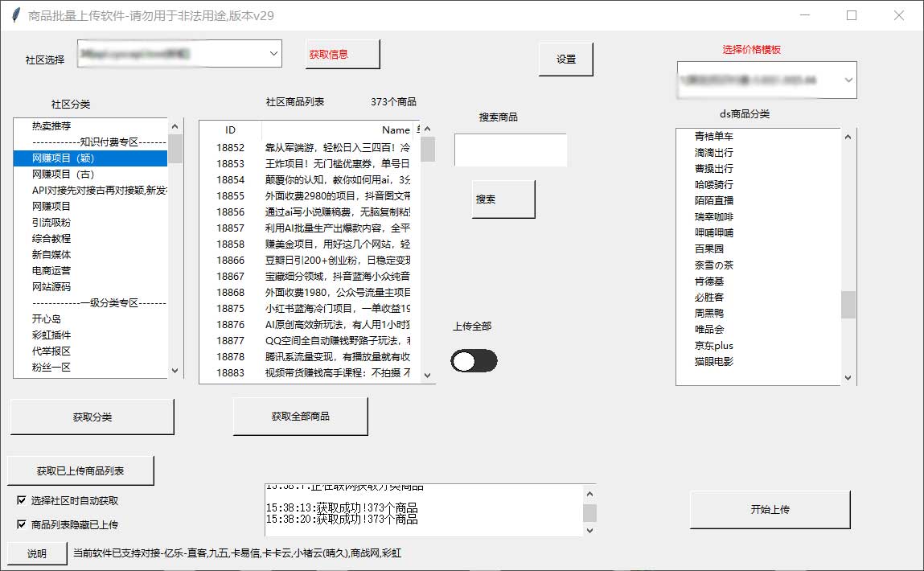Select 曹操出行 category
Viewport: 924px width, 571px height.
tap(758, 169)
